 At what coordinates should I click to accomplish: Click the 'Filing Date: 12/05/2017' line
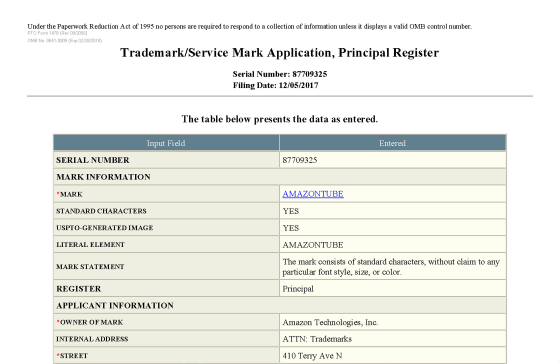[276, 85]
